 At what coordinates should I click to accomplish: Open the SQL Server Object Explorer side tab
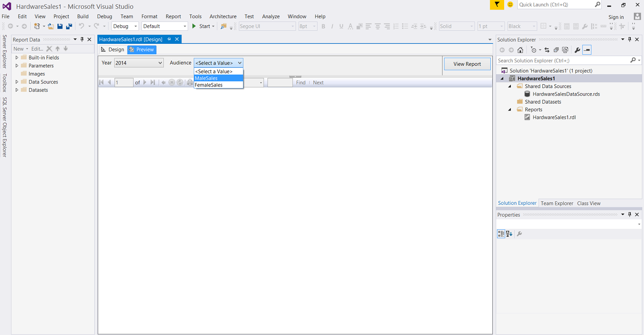point(5,127)
